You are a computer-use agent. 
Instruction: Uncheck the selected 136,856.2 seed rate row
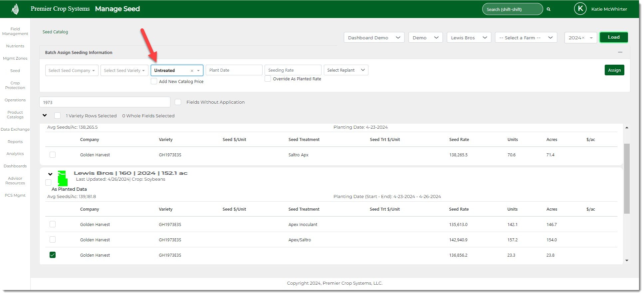tap(53, 255)
